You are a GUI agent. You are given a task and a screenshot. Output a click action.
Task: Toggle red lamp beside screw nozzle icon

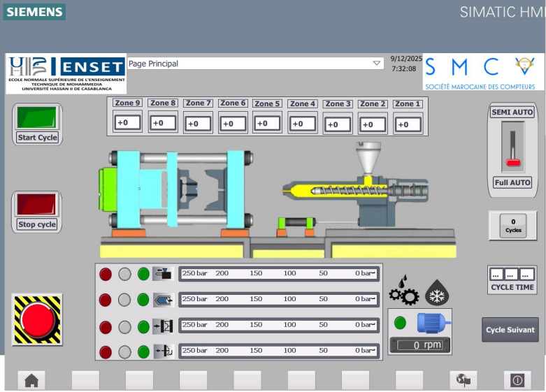(106, 300)
